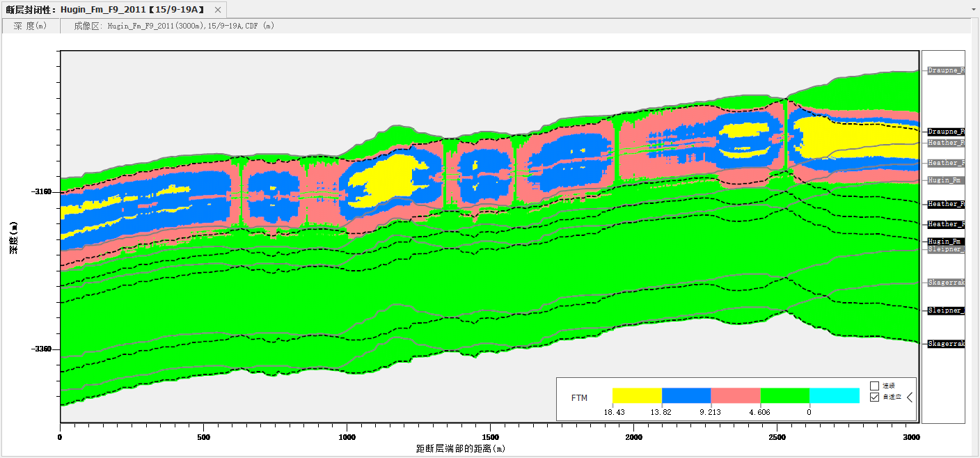Click the -3360 depth axis tick label
The width and height of the screenshot is (980, 458).
coord(41,349)
